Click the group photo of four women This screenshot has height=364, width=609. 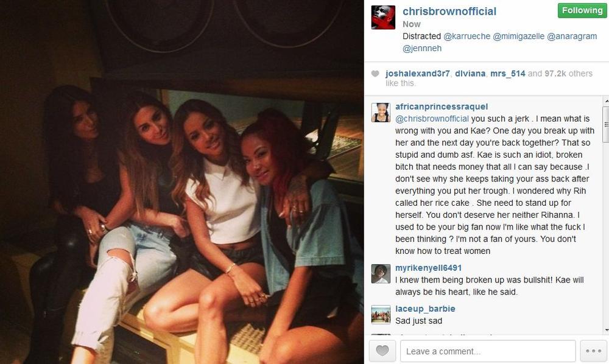[181, 182]
